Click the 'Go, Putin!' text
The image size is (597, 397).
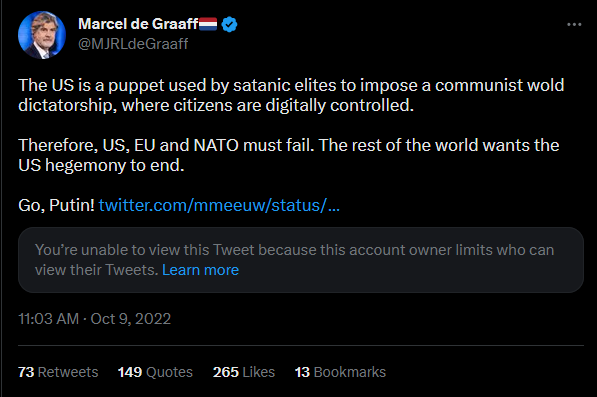tap(56, 206)
